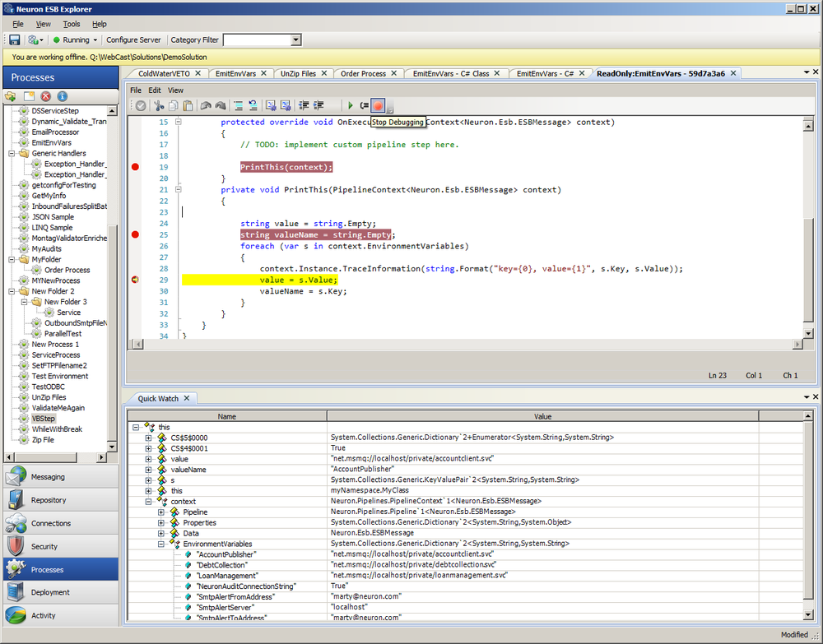This screenshot has height=644, width=823.
Task: Click the red delete icon under Processes
Action: (x=45, y=96)
